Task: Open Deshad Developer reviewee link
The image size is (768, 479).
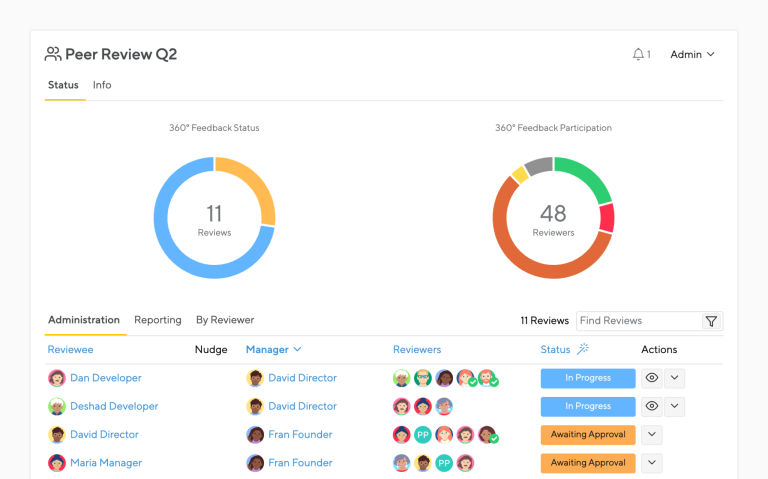Action: pyautogui.click(x=114, y=407)
